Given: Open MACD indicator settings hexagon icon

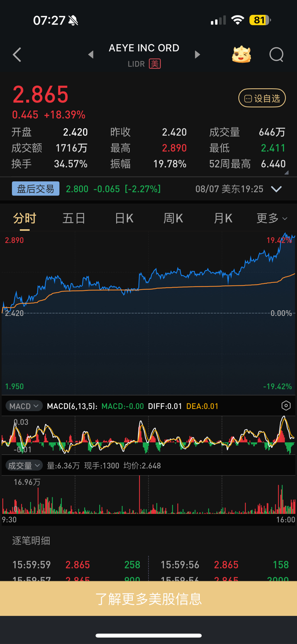Looking at the screenshot, I should (x=286, y=405).
